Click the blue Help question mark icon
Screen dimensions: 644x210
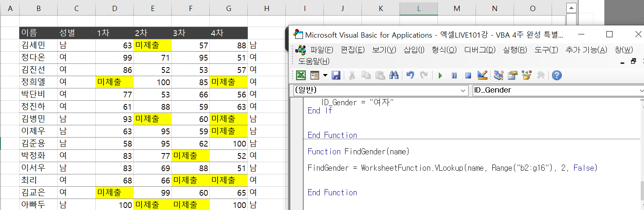556,75
